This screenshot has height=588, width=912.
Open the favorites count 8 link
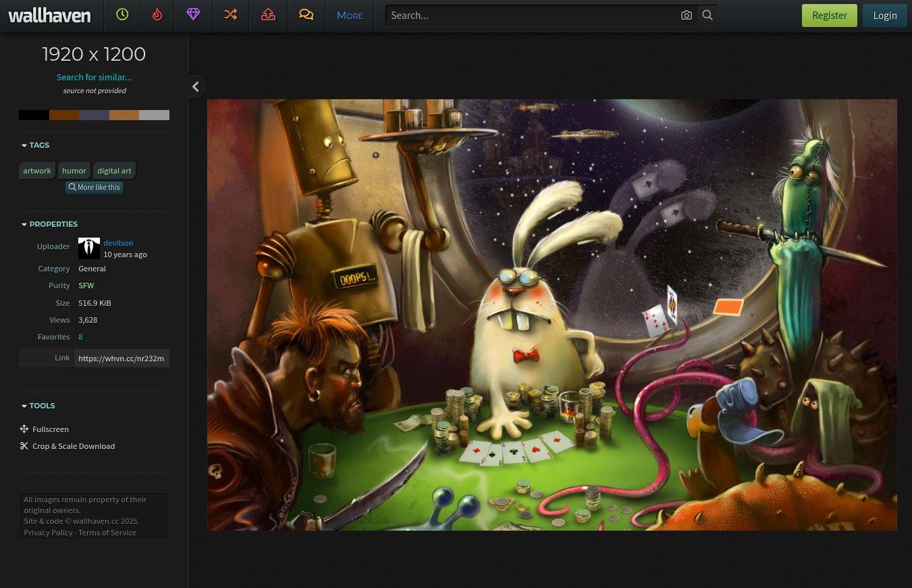pyautogui.click(x=80, y=337)
